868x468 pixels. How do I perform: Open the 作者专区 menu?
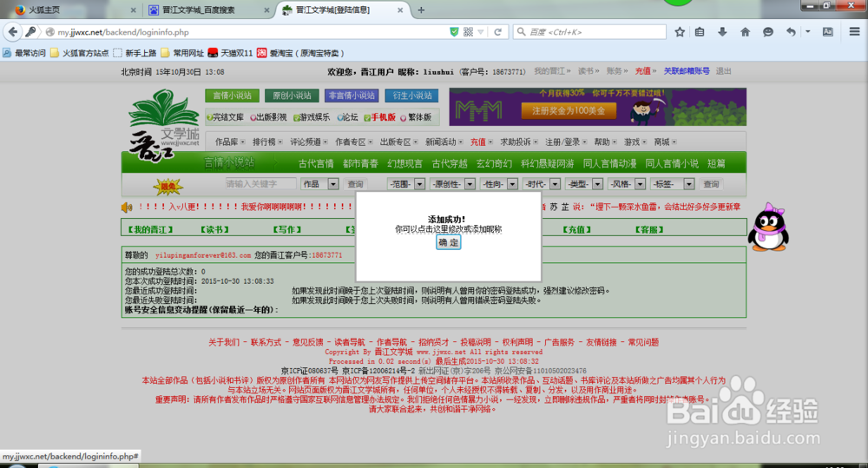coord(354,142)
